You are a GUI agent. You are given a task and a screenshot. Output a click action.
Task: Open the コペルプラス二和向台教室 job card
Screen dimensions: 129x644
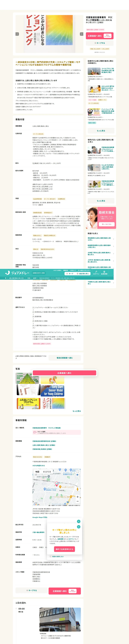pos(101,74)
